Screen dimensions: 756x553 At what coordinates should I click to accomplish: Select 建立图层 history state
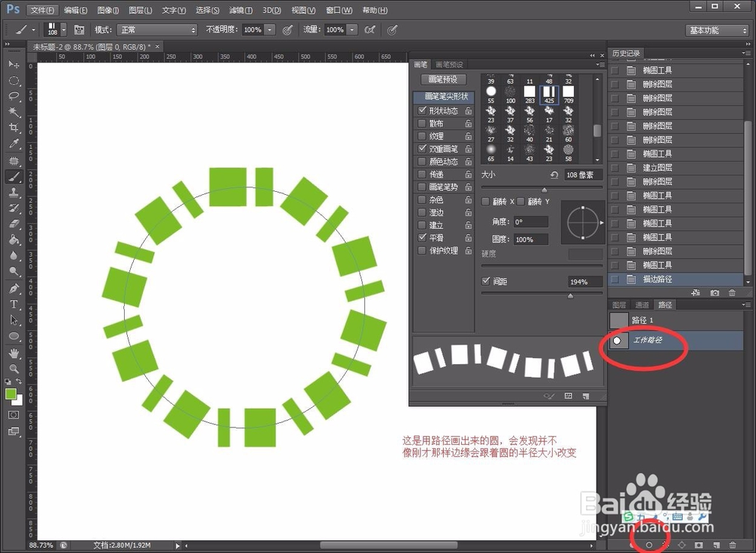tap(675, 168)
